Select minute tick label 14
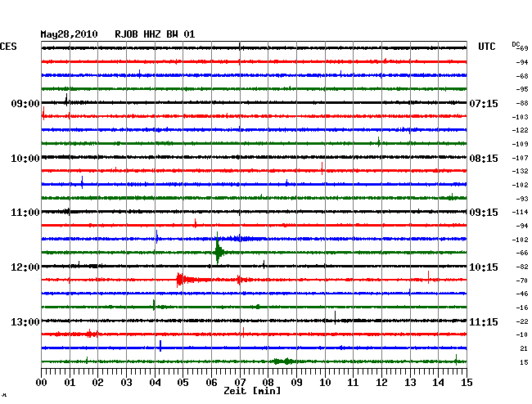 click(438, 383)
